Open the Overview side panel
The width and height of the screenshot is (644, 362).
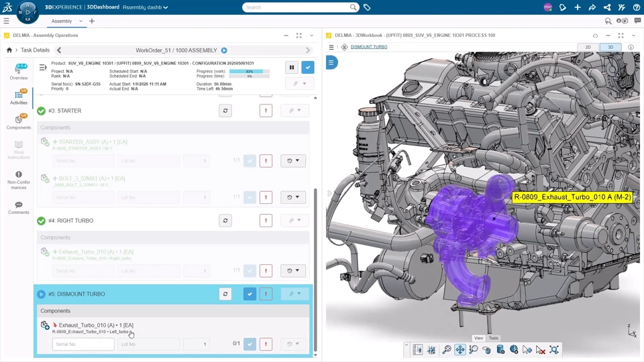pyautogui.click(x=19, y=72)
